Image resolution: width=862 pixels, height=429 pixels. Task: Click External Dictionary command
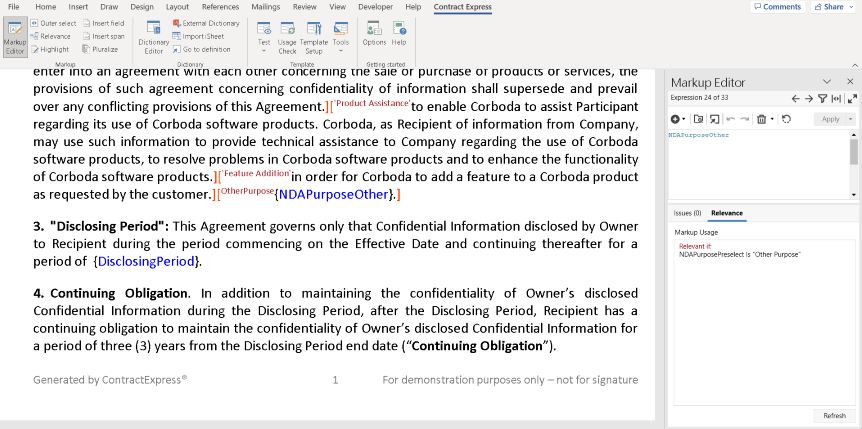pyautogui.click(x=206, y=23)
